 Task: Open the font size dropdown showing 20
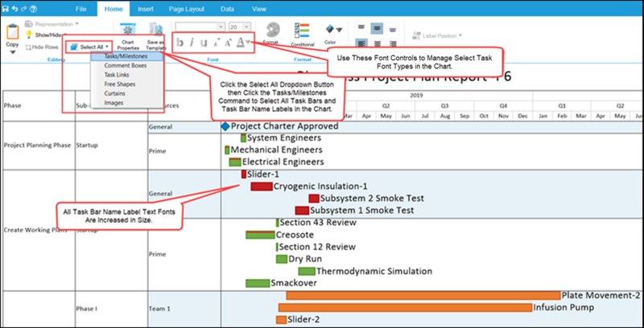tap(240, 27)
